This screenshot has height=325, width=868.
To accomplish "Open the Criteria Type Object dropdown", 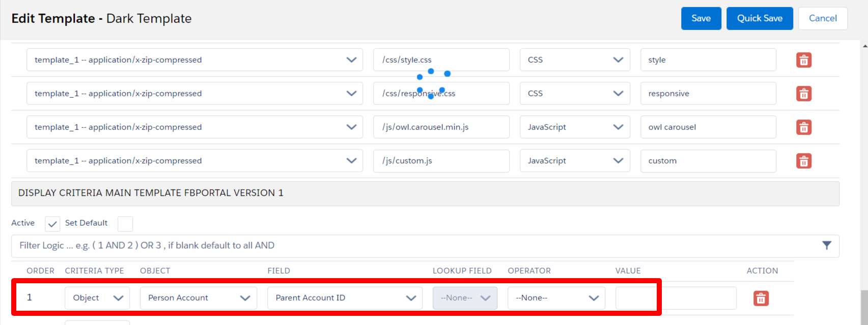I will [97, 298].
